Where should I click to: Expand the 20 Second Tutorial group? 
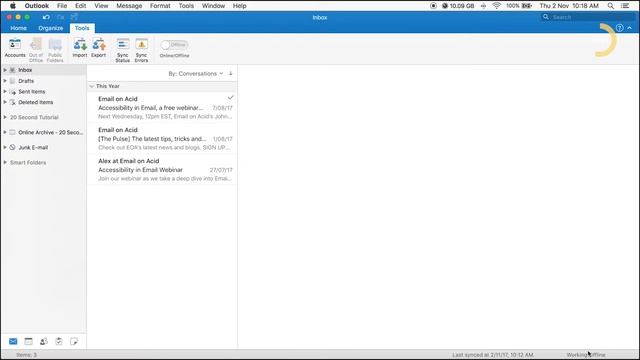[5, 117]
